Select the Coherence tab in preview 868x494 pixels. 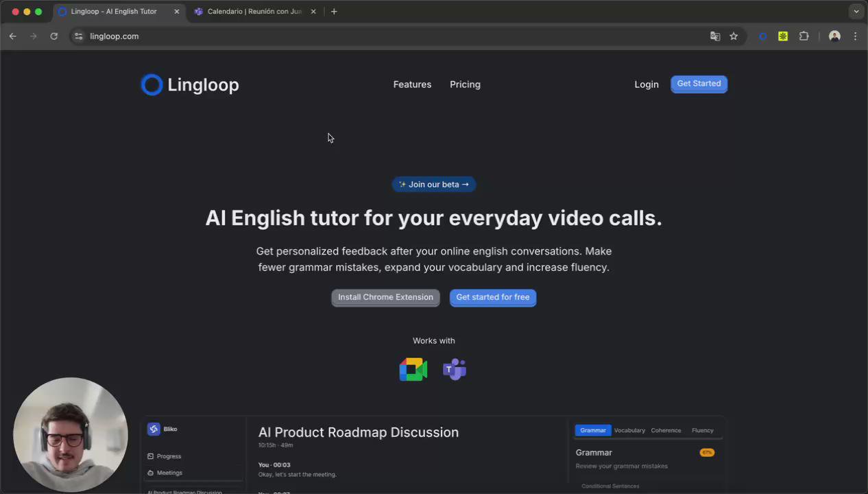(x=666, y=430)
